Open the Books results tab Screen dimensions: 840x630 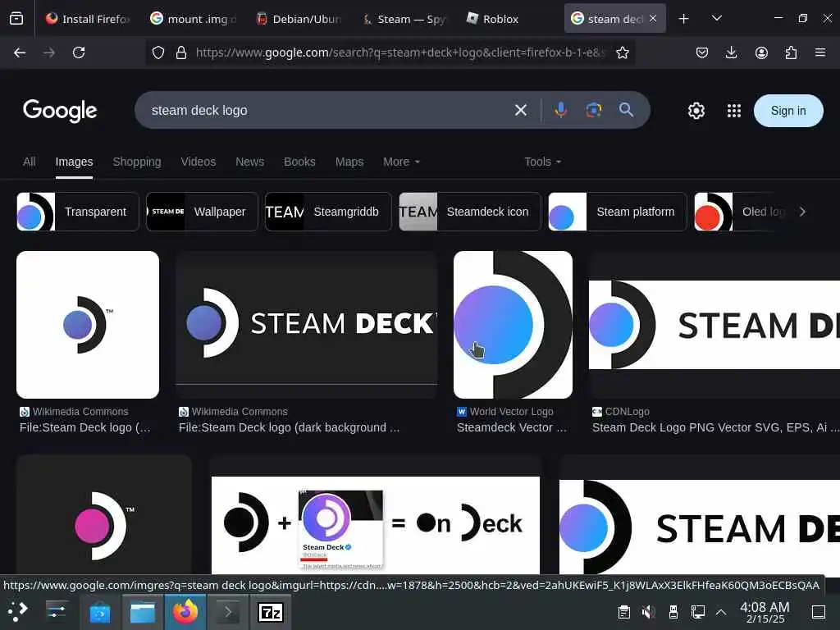pyautogui.click(x=299, y=162)
